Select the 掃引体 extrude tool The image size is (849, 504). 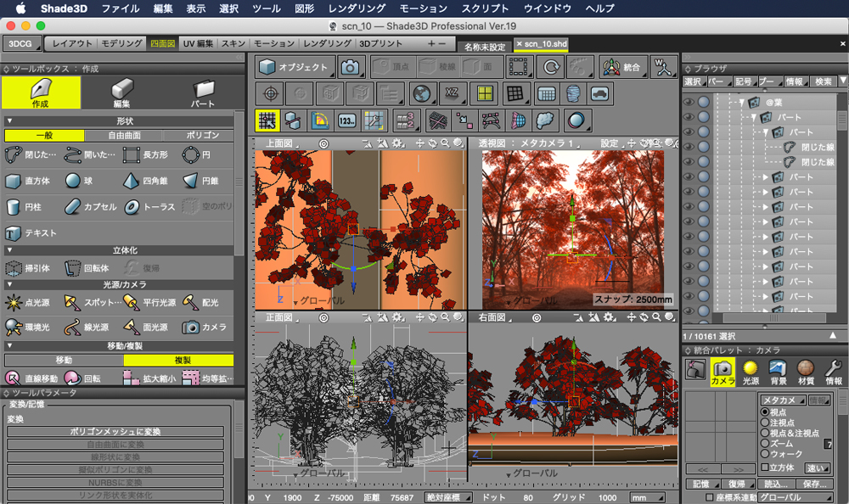[x=28, y=268]
